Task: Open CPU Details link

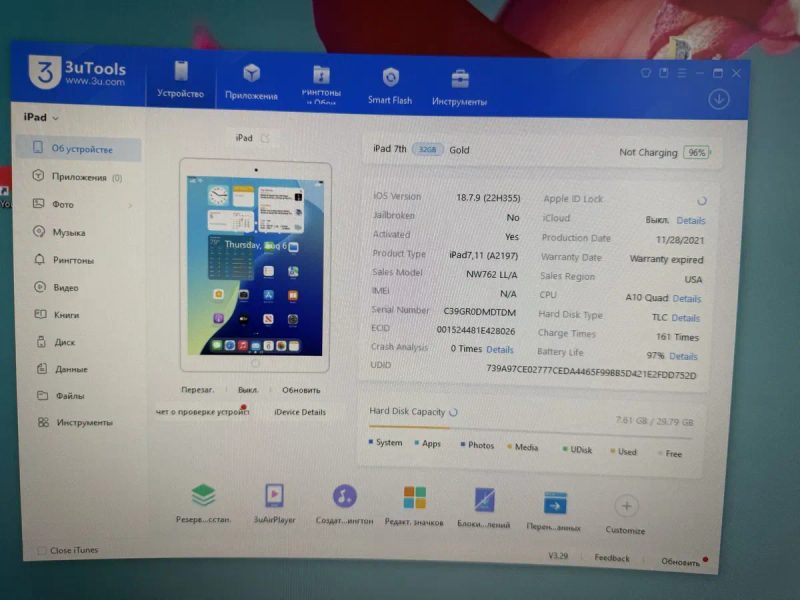Action: click(687, 298)
